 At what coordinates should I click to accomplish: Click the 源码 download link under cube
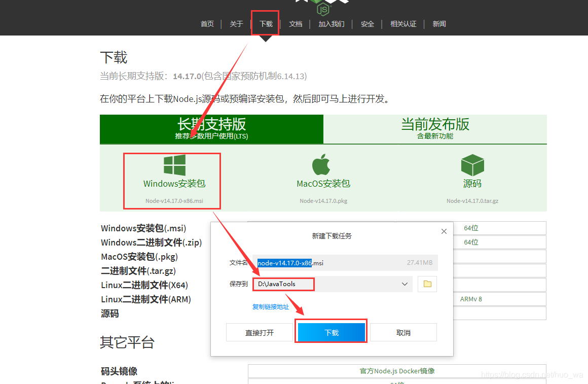[472, 184]
